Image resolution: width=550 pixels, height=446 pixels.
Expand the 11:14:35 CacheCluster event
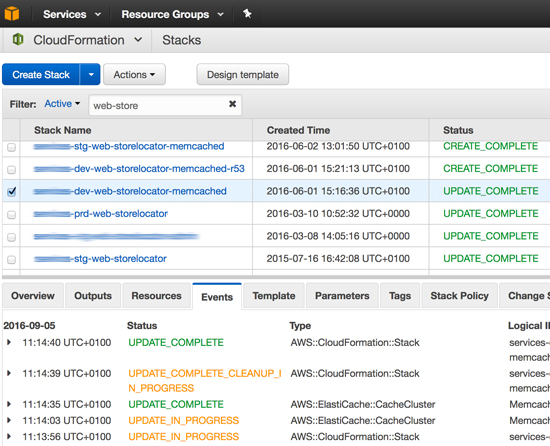pyautogui.click(x=9, y=404)
